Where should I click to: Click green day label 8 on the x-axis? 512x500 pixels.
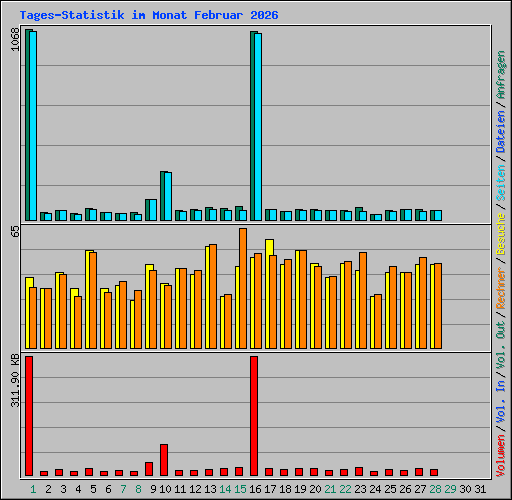(138, 489)
